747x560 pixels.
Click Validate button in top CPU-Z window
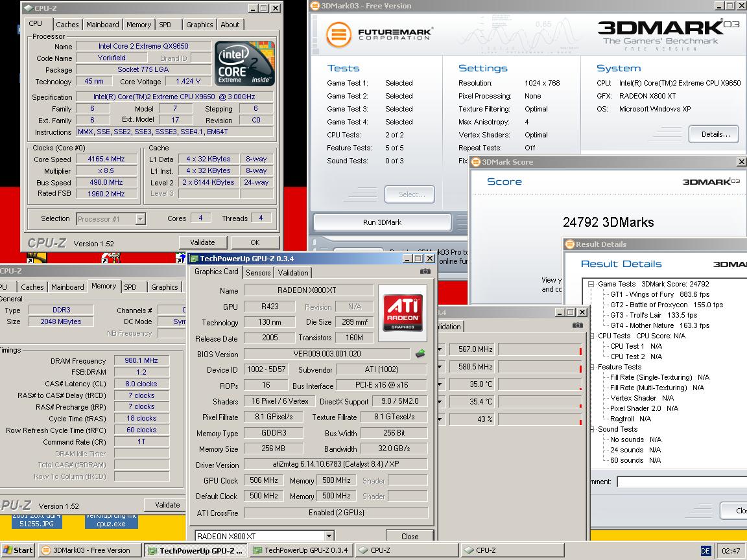[202, 242]
